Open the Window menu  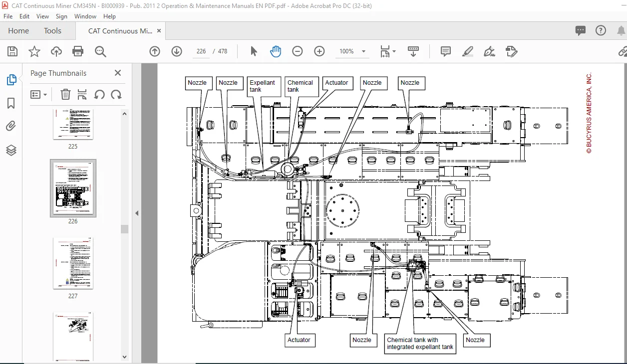point(85,16)
